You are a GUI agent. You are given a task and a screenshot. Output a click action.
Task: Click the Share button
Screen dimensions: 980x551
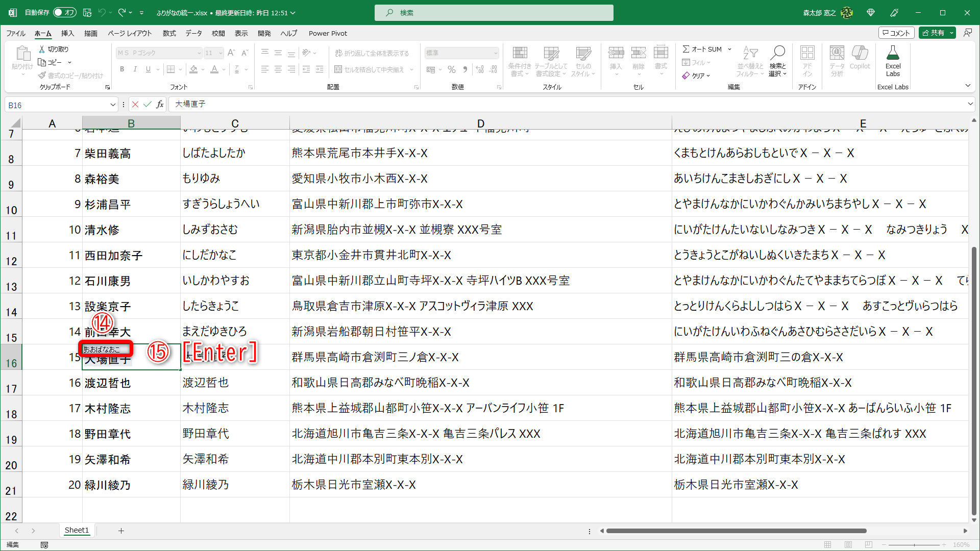click(934, 33)
